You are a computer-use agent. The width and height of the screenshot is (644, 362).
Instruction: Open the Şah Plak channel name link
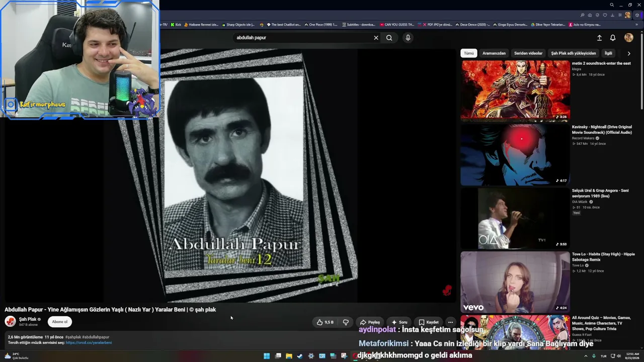28,319
